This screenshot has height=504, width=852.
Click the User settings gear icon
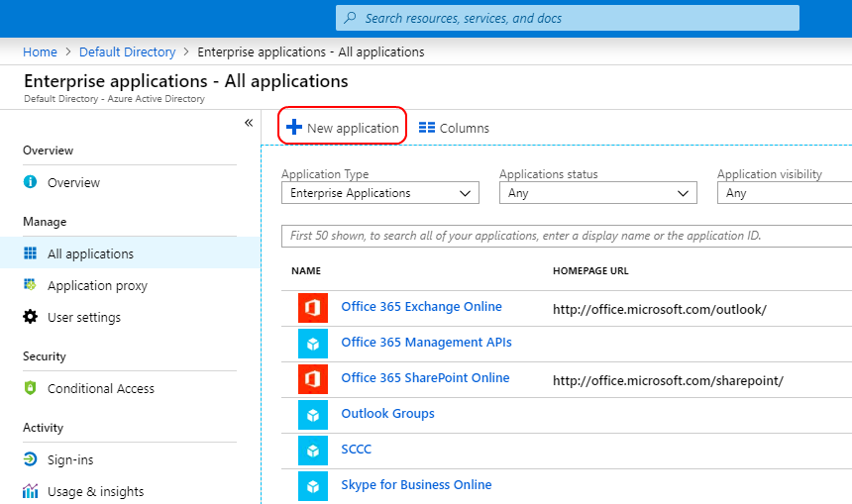tap(31, 317)
